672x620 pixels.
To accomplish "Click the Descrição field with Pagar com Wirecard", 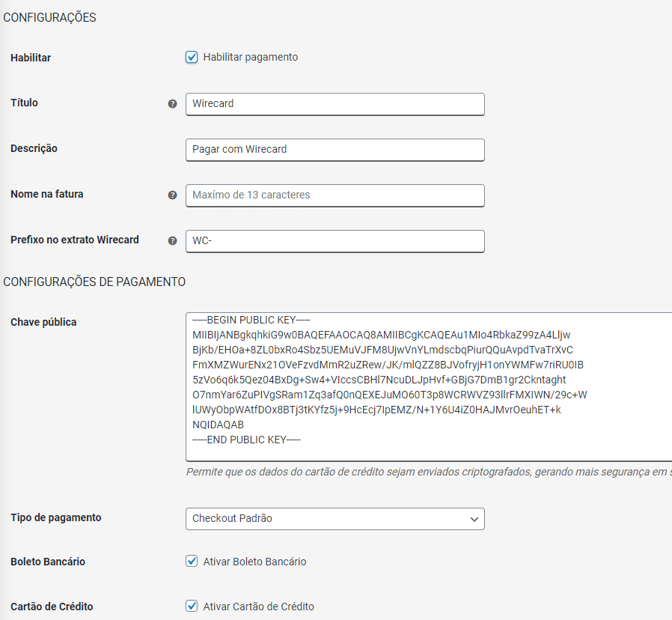I will 335,150.
